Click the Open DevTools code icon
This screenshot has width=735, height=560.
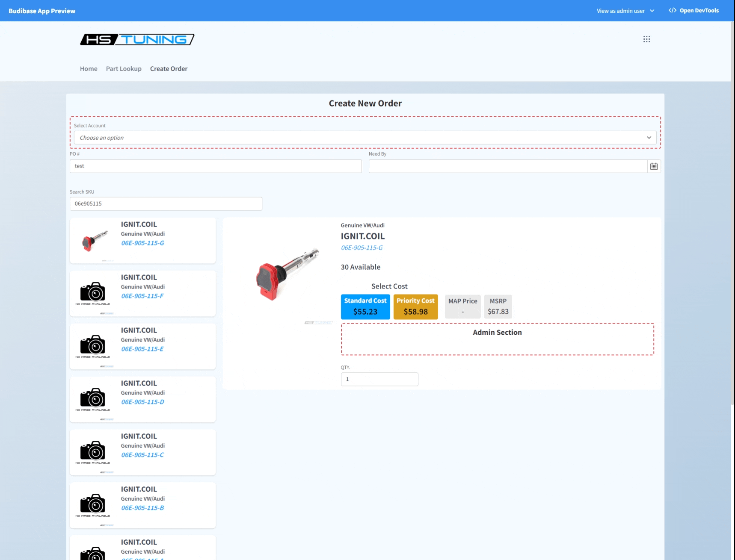[x=673, y=11]
